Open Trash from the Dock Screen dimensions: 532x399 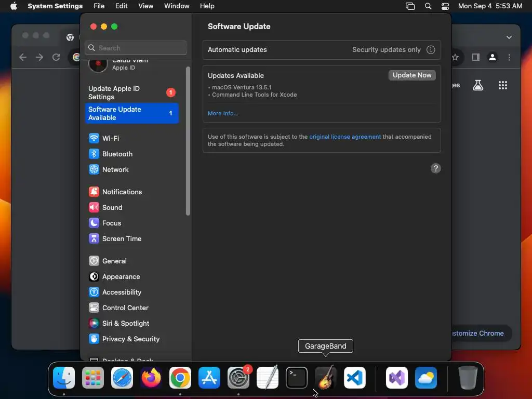(x=468, y=378)
